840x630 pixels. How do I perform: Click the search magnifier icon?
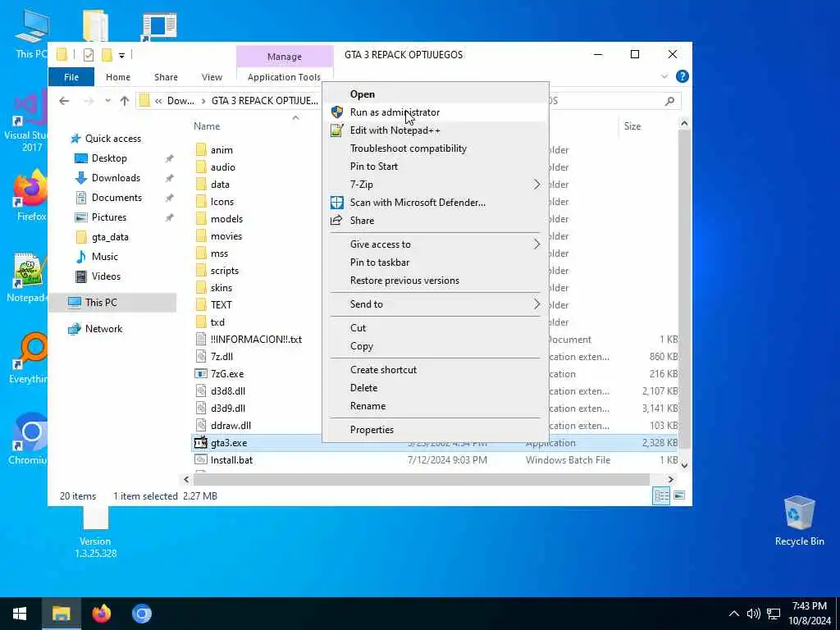click(669, 101)
